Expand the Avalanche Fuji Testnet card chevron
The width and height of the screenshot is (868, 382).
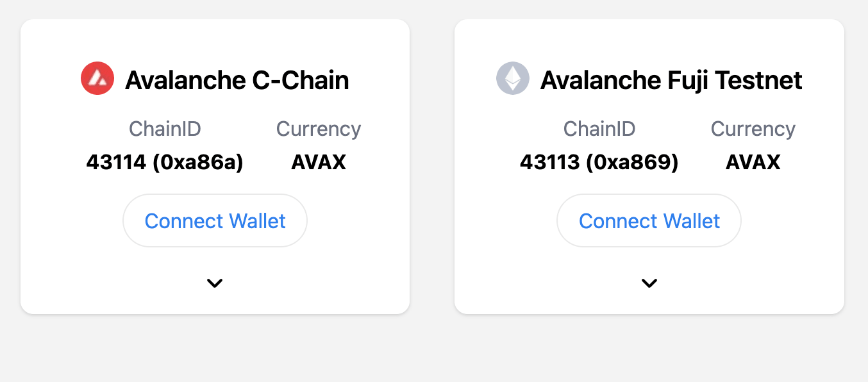pyautogui.click(x=649, y=283)
